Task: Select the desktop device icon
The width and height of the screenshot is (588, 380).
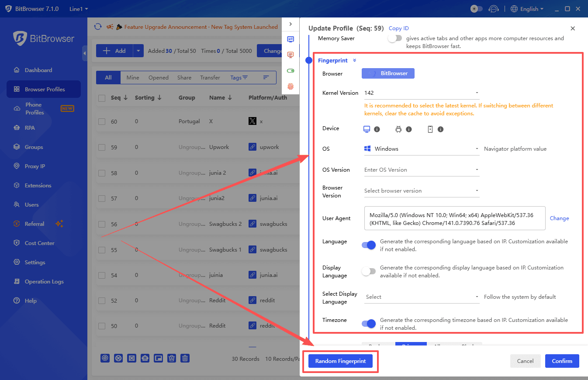Action: coord(367,129)
